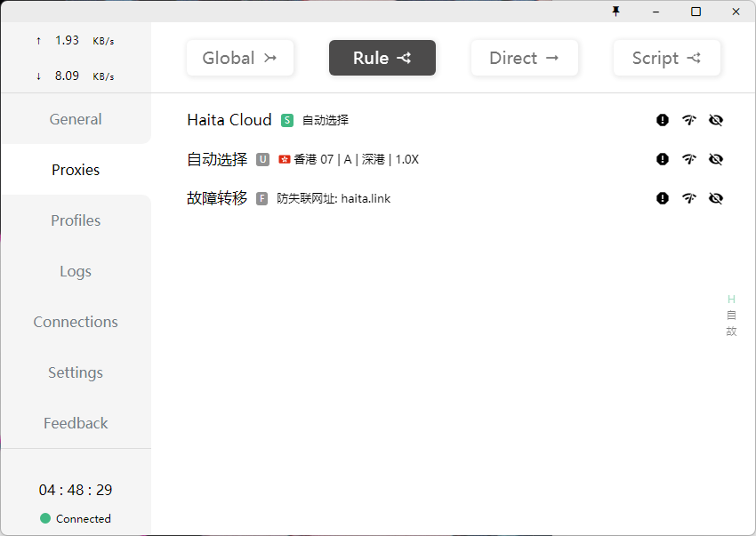Select Direct proxy mode
This screenshot has height=536, width=756.
(x=525, y=58)
